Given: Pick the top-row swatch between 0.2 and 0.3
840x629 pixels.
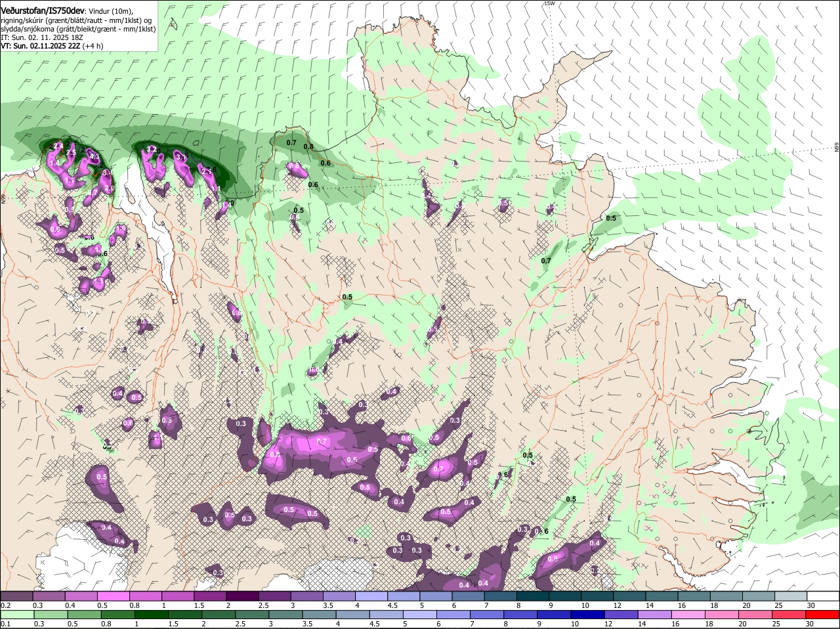Looking at the screenshot, I should 18,596.
